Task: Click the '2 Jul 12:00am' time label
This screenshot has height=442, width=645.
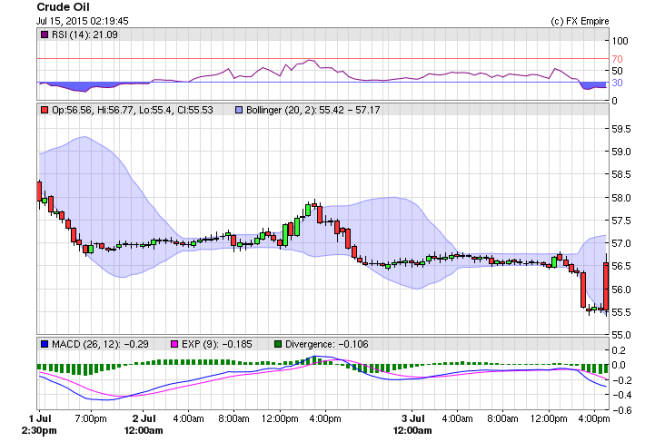Action: tap(144, 425)
